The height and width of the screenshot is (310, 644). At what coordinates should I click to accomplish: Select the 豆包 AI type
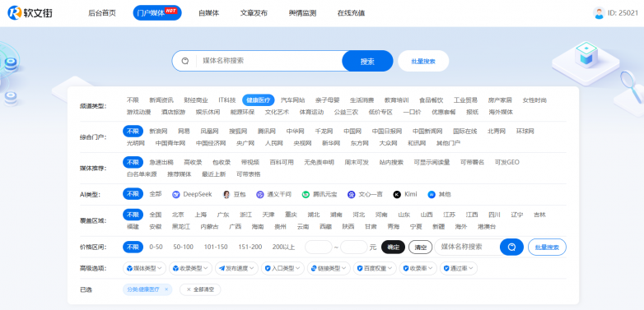point(235,194)
